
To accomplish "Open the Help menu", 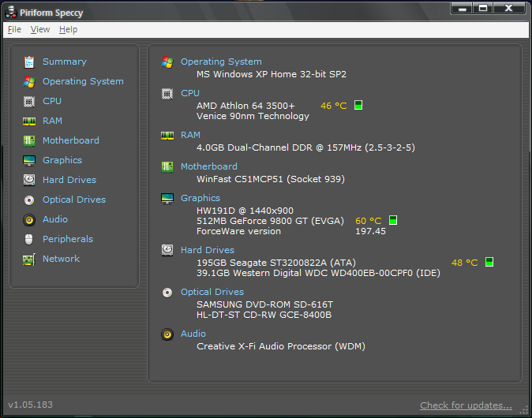I will (68, 30).
